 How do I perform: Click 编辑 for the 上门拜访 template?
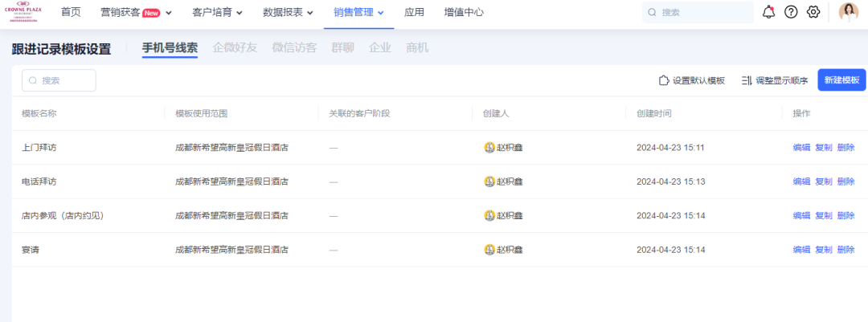(x=801, y=148)
